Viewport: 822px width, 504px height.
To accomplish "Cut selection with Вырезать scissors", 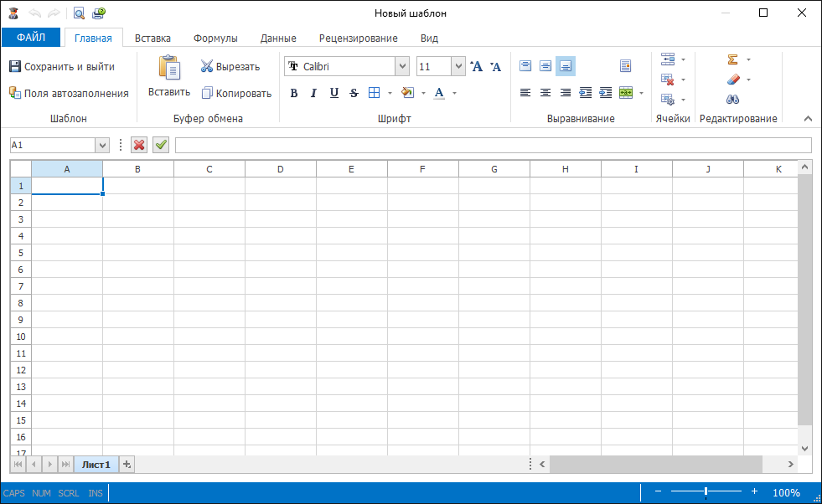I will coord(207,66).
